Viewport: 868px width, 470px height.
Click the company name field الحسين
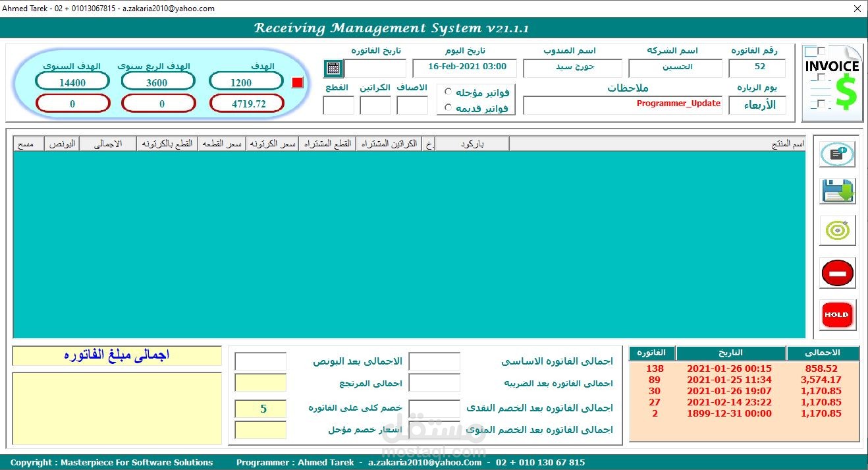pyautogui.click(x=674, y=68)
